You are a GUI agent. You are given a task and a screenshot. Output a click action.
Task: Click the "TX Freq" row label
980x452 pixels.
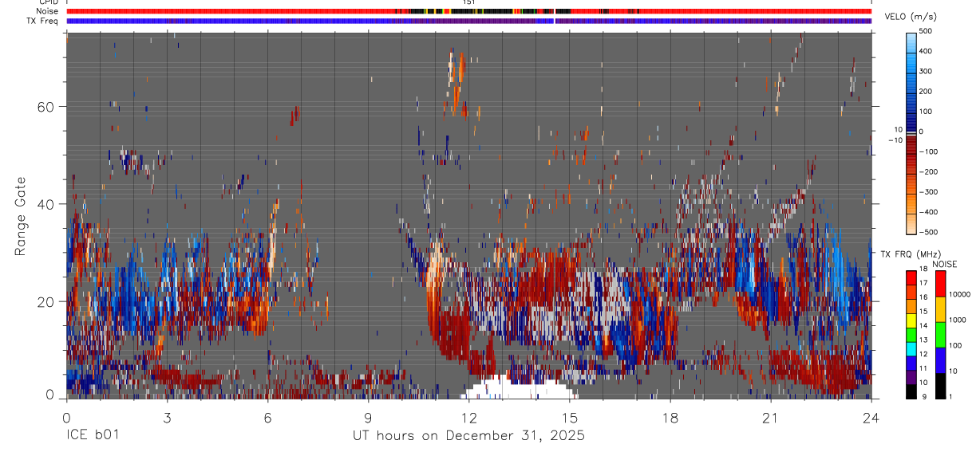(41, 20)
